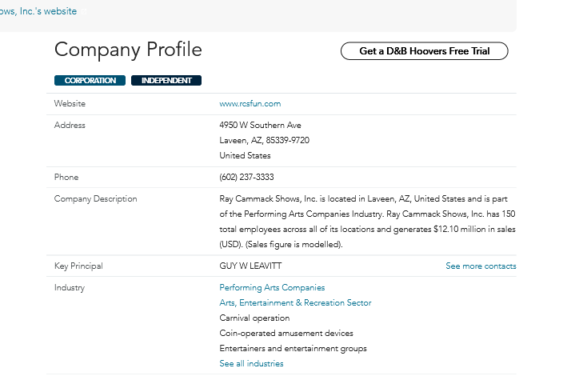Click the text Laveen, AZ, 85339-9720
This screenshot has width=587, height=392.
tap(264, 141)
